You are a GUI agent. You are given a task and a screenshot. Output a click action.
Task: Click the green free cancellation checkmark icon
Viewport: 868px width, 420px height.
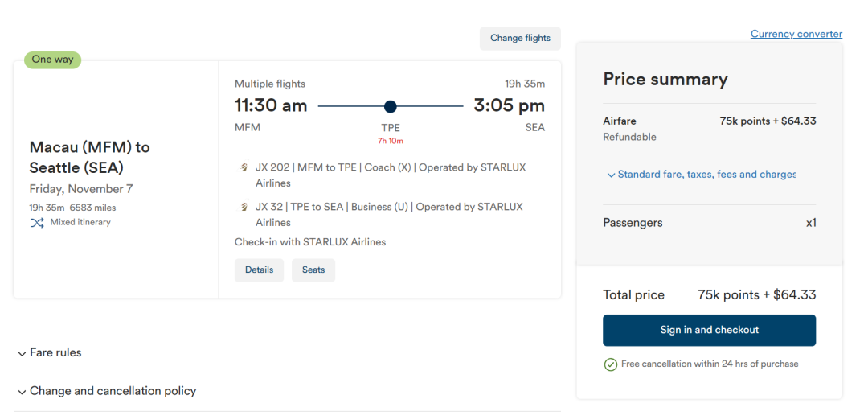coord(611,364)
